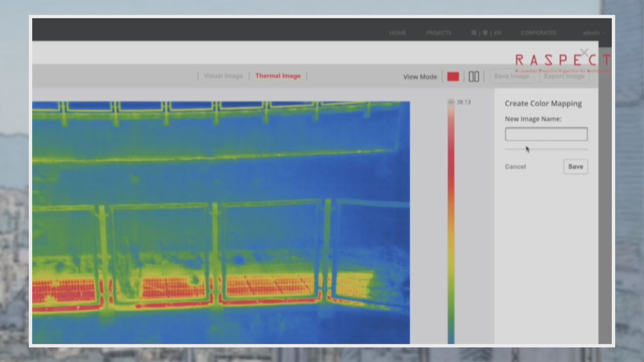Click the Export Image button
The width and height of the screenshot is (644, 362).
(x=564, y=76)
